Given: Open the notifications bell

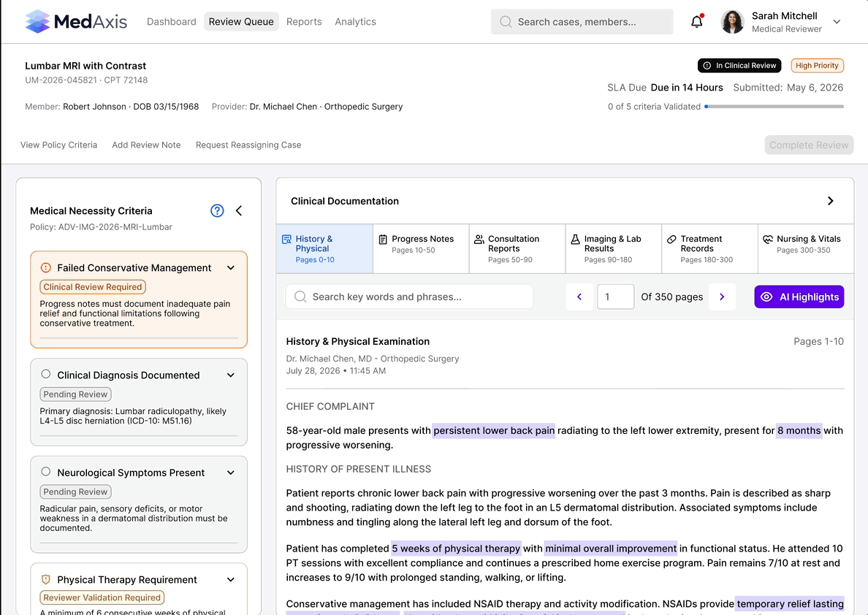Looking at the screenshot, I should click(x=697, y=22).
